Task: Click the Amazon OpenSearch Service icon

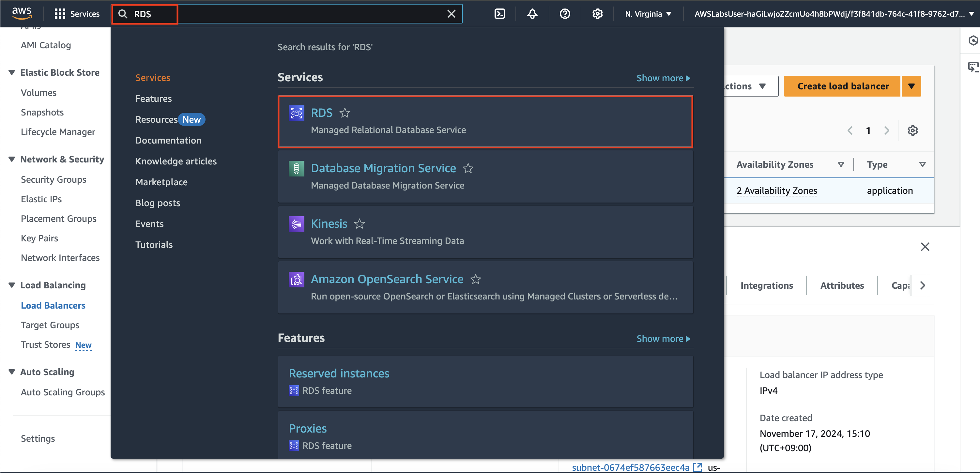Action: pyautogui.click(x=296, y=280)
